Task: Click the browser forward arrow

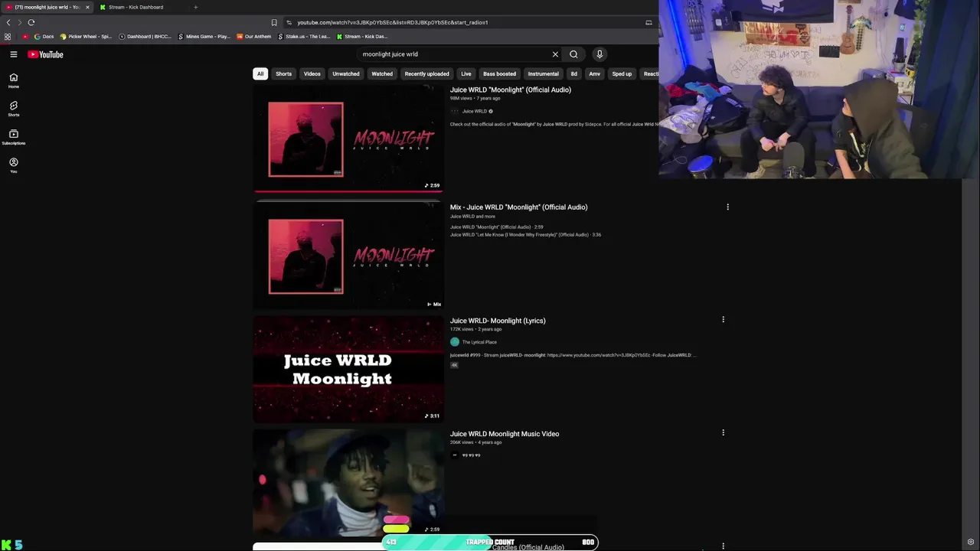Action: (20, 22)
